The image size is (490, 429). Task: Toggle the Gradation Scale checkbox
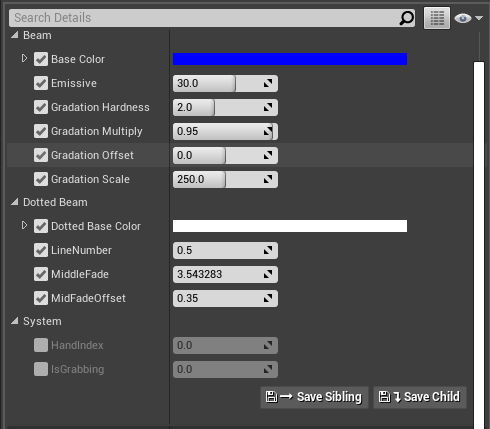[x=41, y=179]
